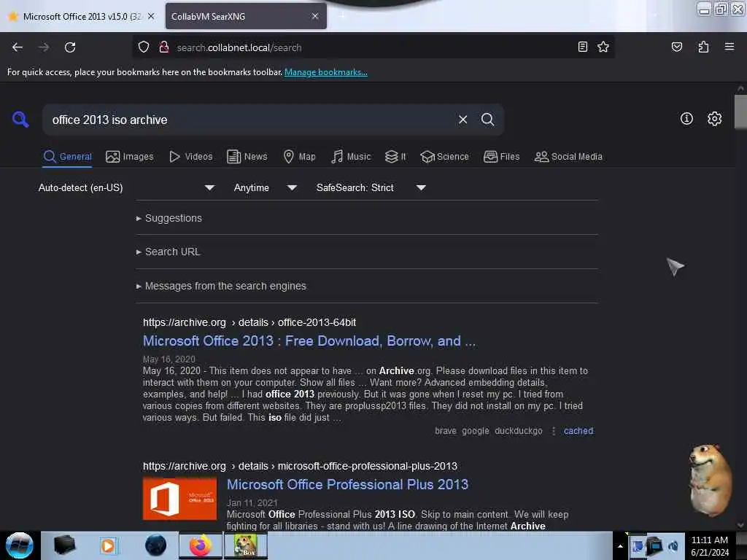The height and width of the screenshot is (560, 747).
Task: Switch to Social Media category
Action: (568, 157)
